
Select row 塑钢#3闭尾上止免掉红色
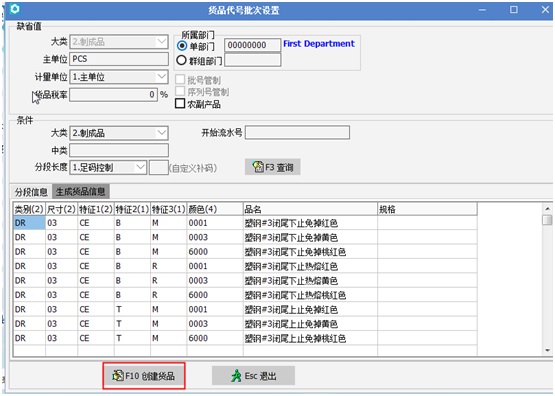coord(245,309)
